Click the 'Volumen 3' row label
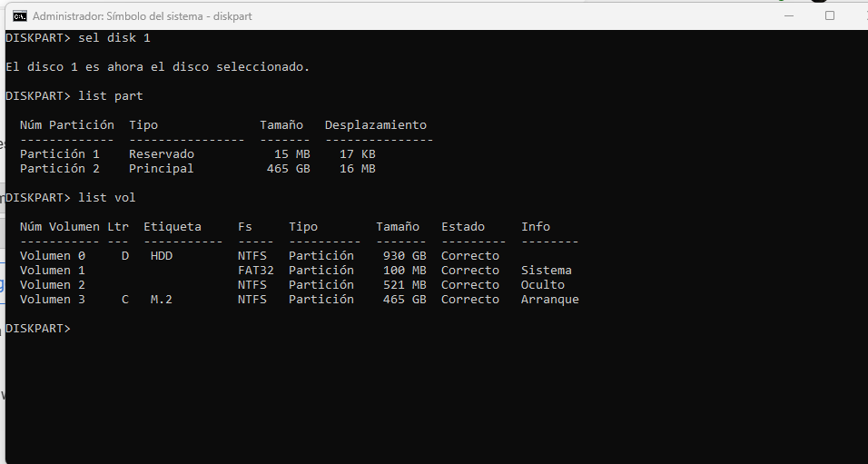Screen dimensions: 868x464 click(x=53, y=299)
